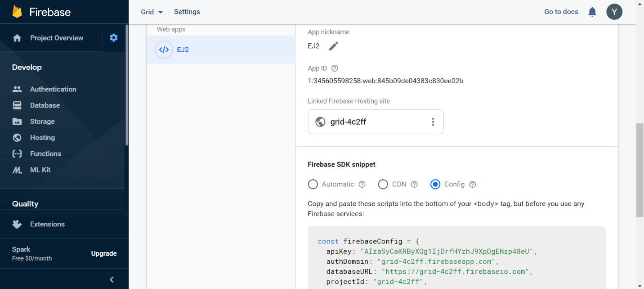Open Authentication in the sidebar
Screen dimensions: 644x289
(53, 89)
